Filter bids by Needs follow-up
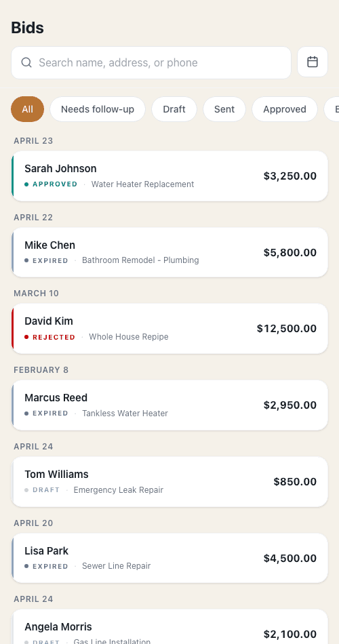Viewport: 339px width, 644px height. tap(98, 109)
